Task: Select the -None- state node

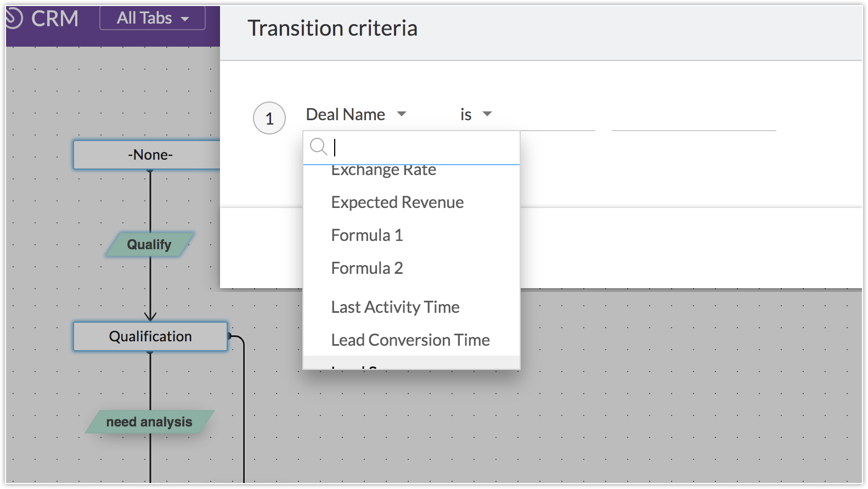Action: [x=150, y=155]
